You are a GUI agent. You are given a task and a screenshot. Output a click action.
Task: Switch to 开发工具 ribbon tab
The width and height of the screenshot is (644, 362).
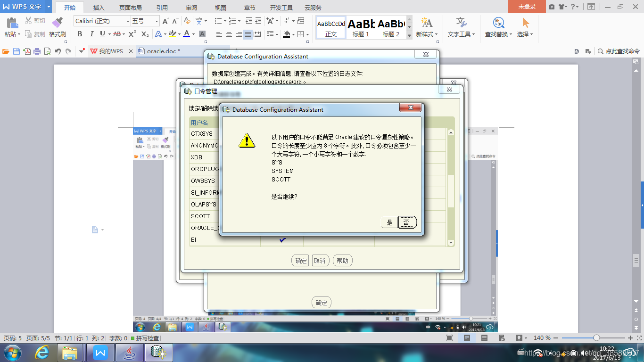coord(281,8)
